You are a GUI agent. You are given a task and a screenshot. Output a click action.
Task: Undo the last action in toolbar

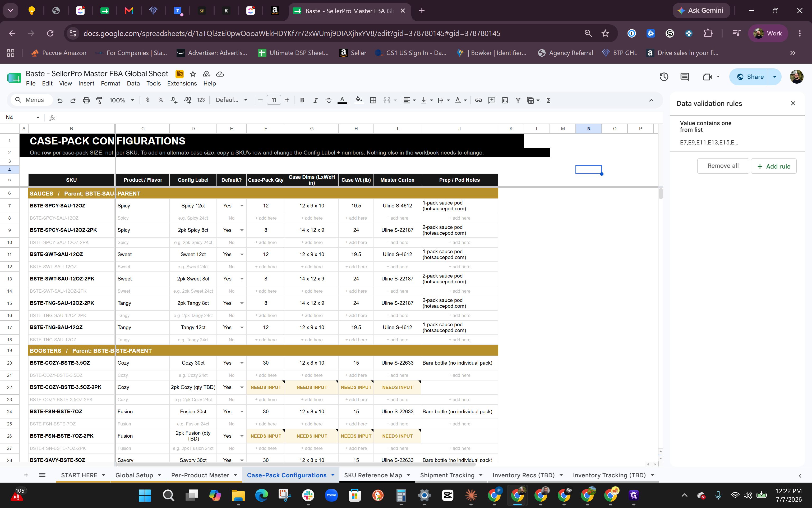[60, 100]
